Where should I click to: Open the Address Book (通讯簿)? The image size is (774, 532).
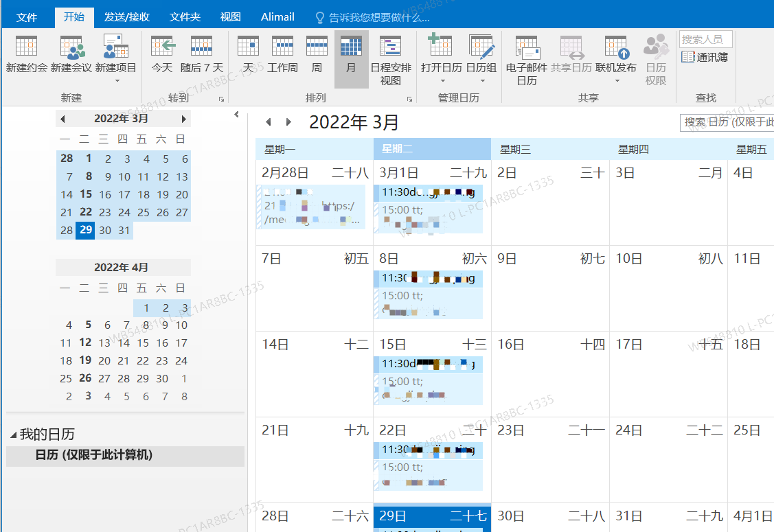click(x=705, y=57)
